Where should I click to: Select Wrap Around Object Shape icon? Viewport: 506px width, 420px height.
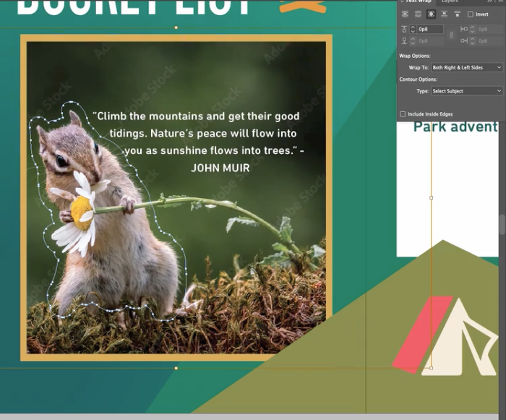pos(431,14)
